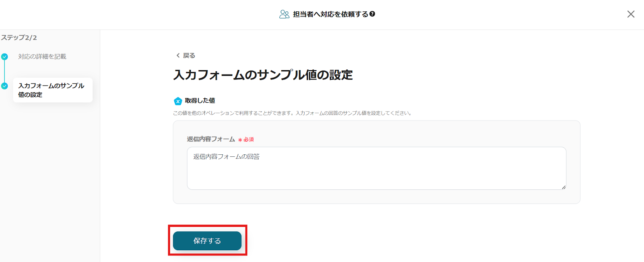Click the help question mark icon in header
This screenshot has width=644, height=262.
pos(372,14)
